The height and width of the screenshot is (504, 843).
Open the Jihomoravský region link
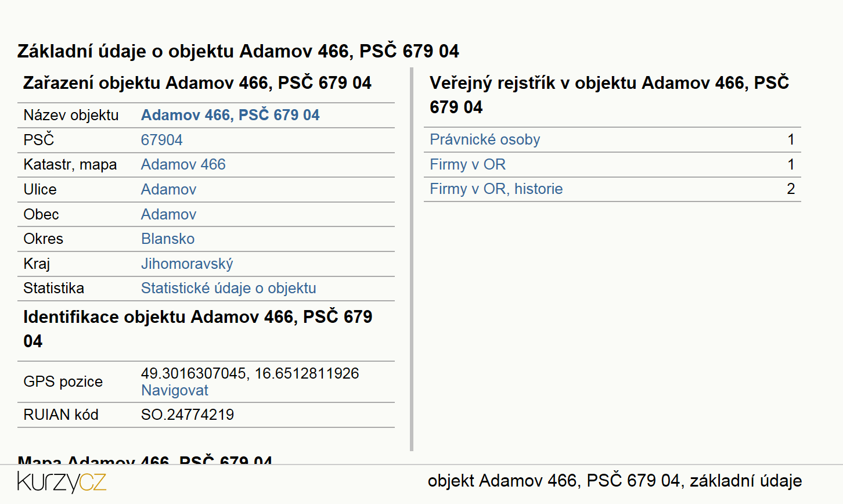click(x=187, y=264)
